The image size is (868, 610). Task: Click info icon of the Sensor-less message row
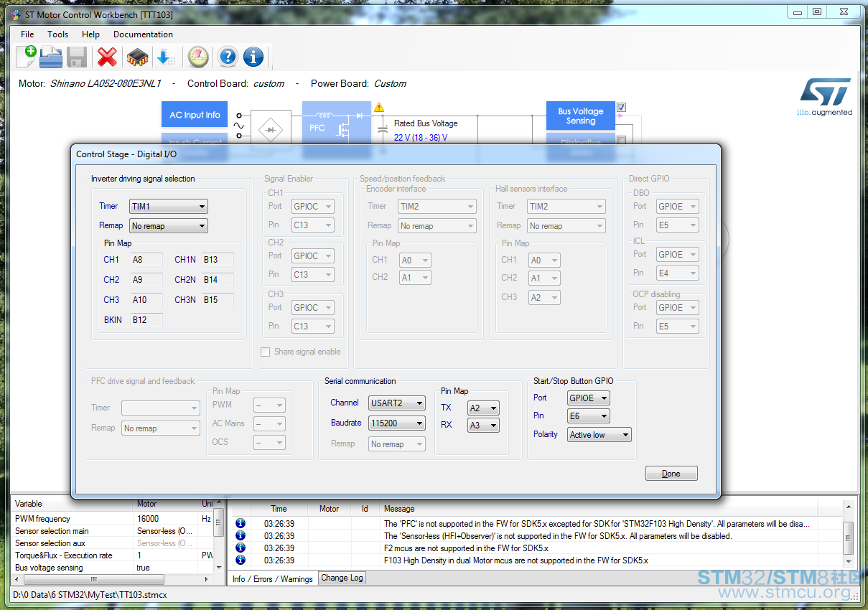241,536
